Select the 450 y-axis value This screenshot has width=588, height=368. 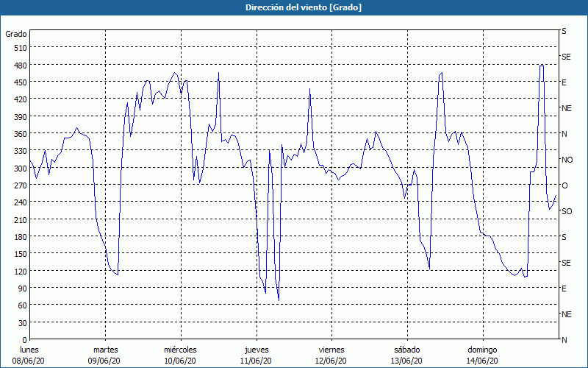point(21,82)
